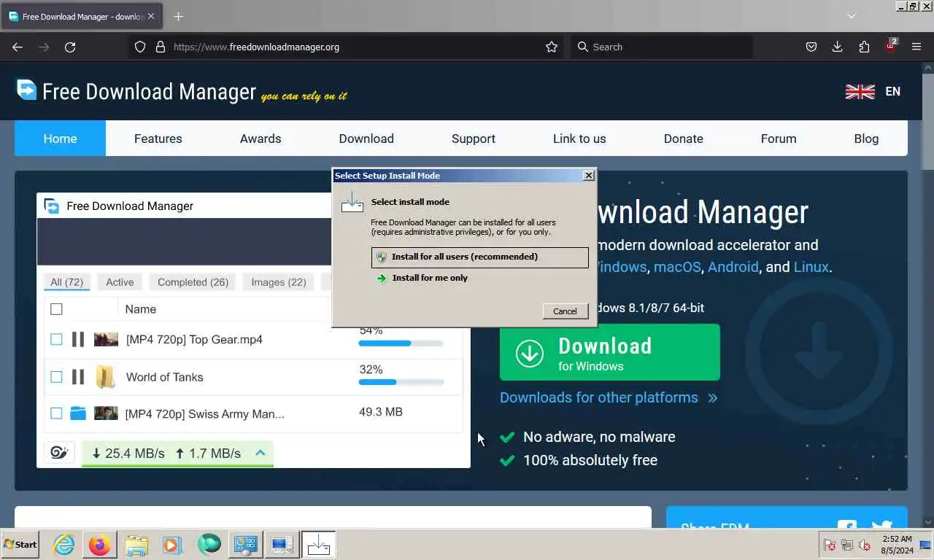Pause the Top Gear.mp4 download
This screenshot has width=934, height=560.
pos(78,339)
